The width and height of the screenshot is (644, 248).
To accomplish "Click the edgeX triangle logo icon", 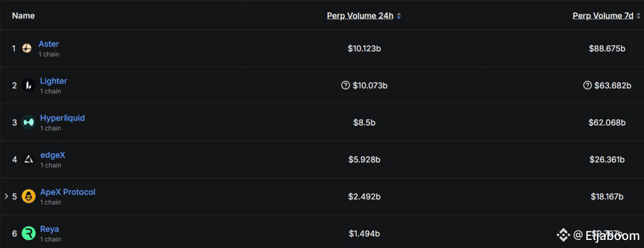I will click(29, 159).
